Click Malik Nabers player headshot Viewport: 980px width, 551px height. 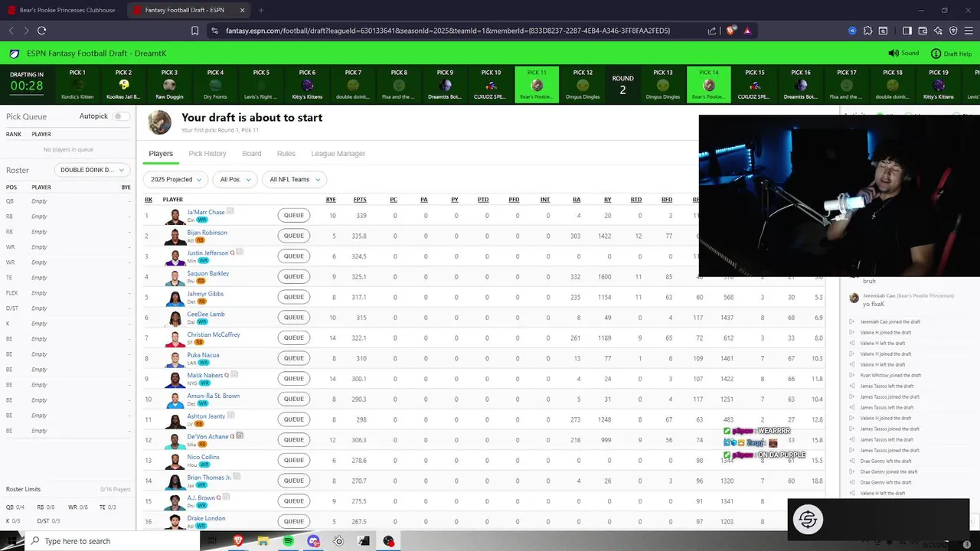click(x=175, y=380)
